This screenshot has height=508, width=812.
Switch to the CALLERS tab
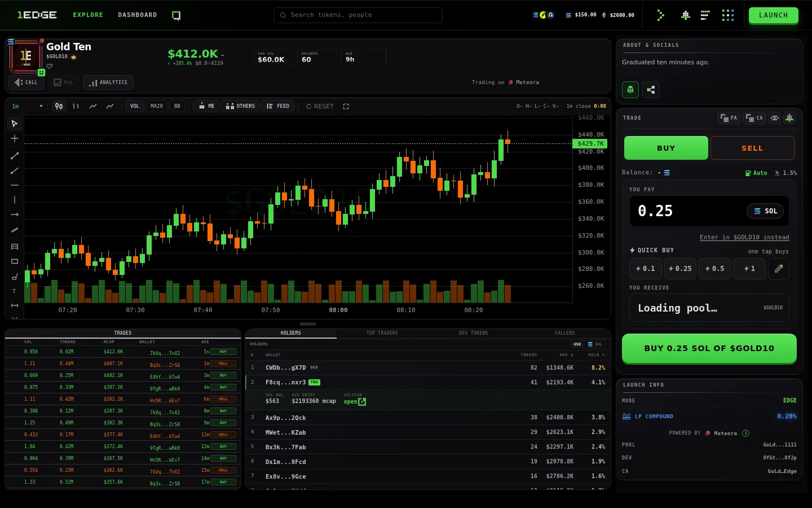point(565,333)
